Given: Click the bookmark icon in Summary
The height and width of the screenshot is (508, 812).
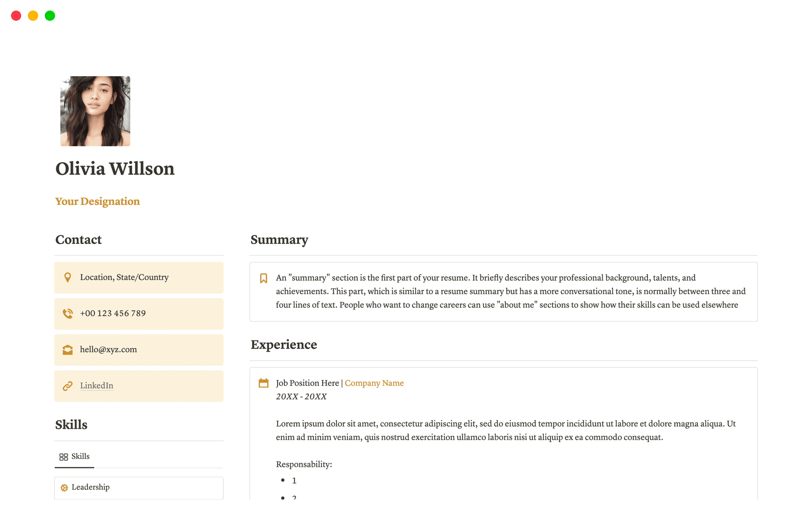Looking at the screenshot, I should pos(263,278).
